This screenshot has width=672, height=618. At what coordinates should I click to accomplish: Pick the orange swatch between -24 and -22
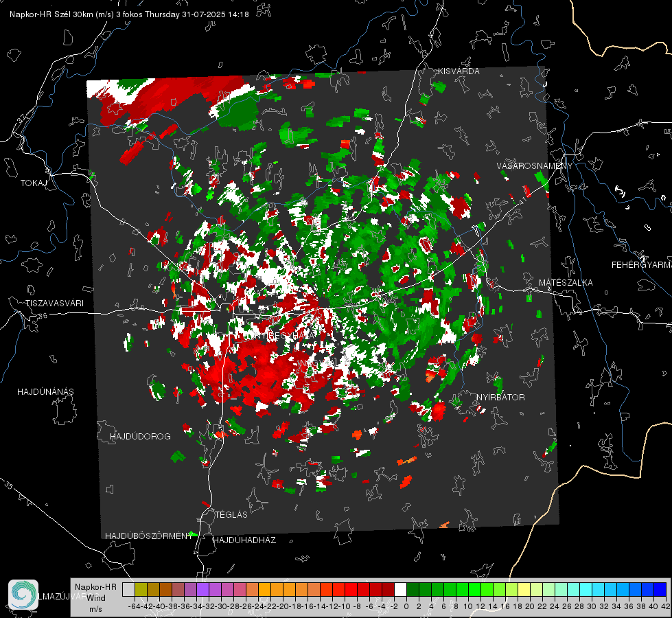(264, 589)
